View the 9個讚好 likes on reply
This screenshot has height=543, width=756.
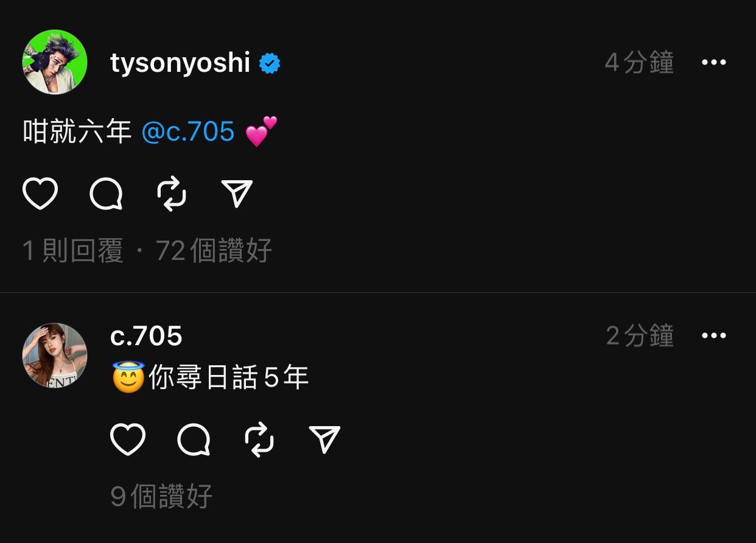[x=161, y=496]
